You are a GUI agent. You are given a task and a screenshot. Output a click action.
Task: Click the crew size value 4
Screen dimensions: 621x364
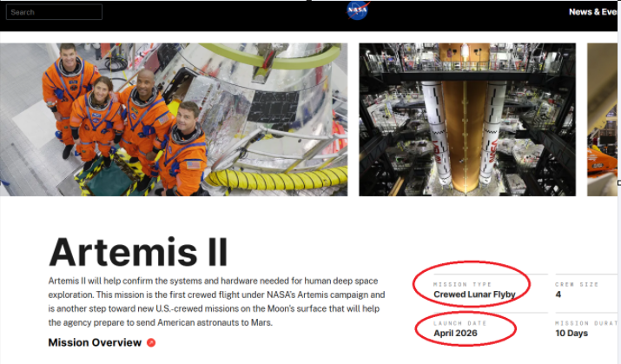558,295
